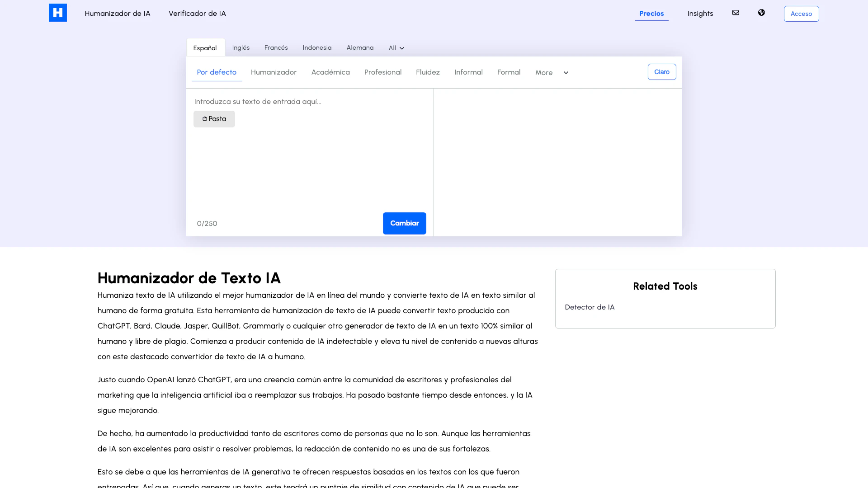Open the mail envelope icon
868x488 pixels.
[x=736, y=13]
